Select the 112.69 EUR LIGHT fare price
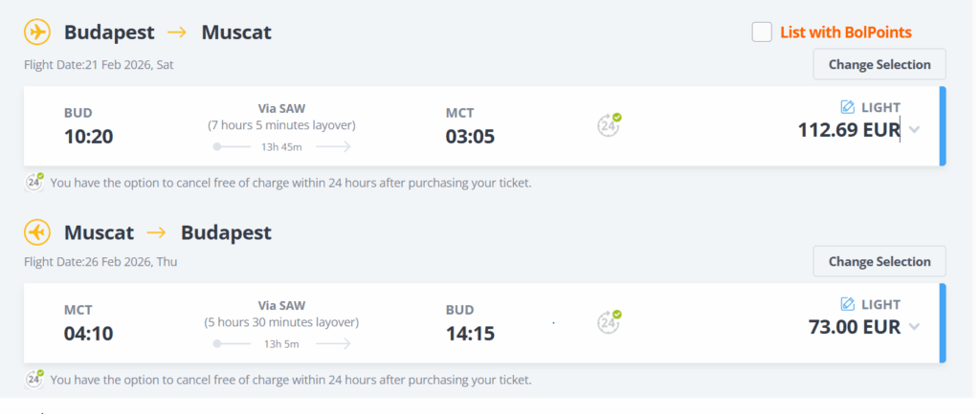Viewport: 980px width, 414px height. click(849, 130)
